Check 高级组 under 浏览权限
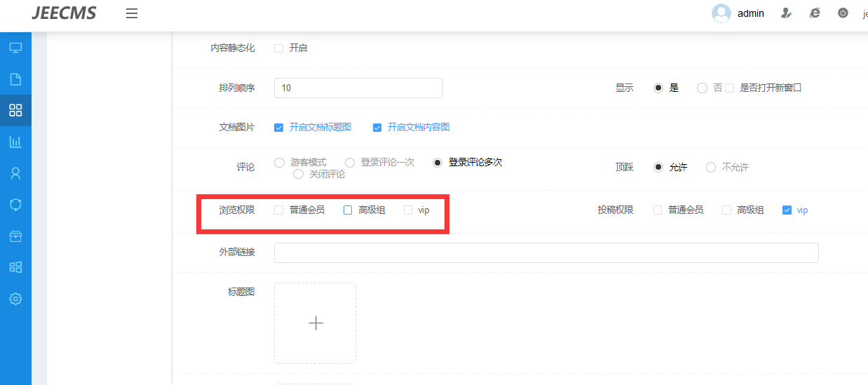Viewport: 868px width, 385px height. (x=347, y=210)
